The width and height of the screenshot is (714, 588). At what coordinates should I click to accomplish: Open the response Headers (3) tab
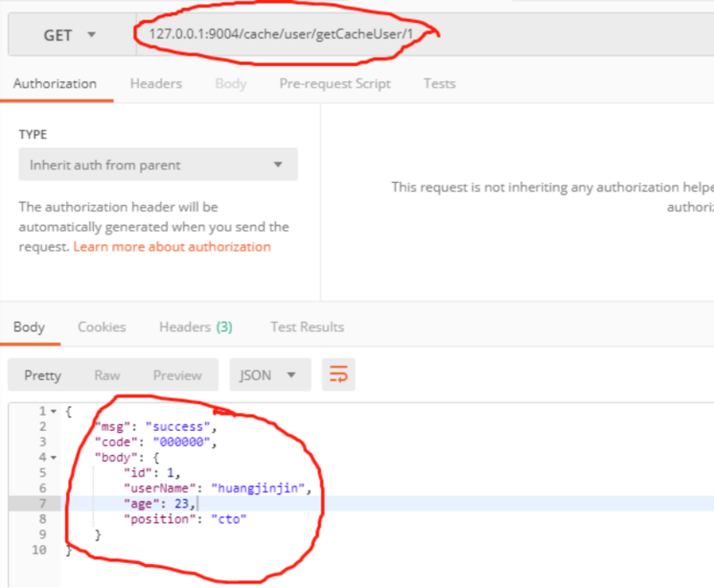coord(195,327)
